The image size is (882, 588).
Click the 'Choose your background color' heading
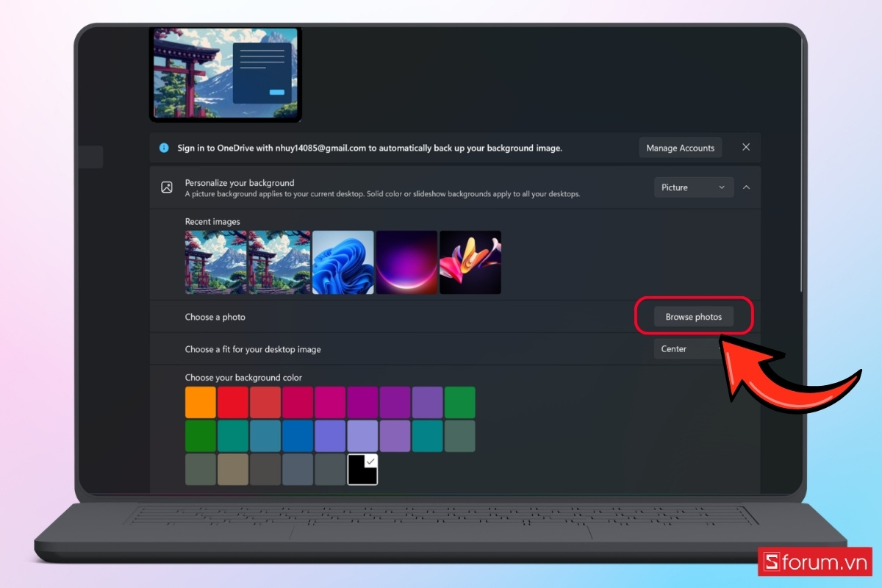(243, 377)
